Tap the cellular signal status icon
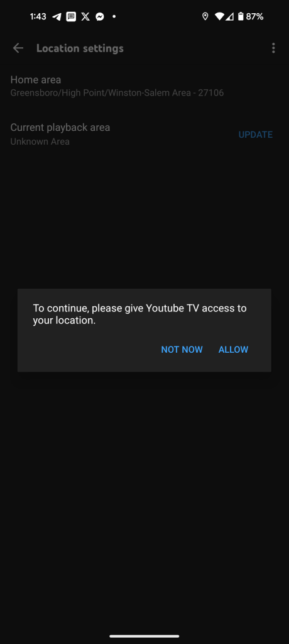The width and height of the screenshot is (289, 644). (229, 16)
